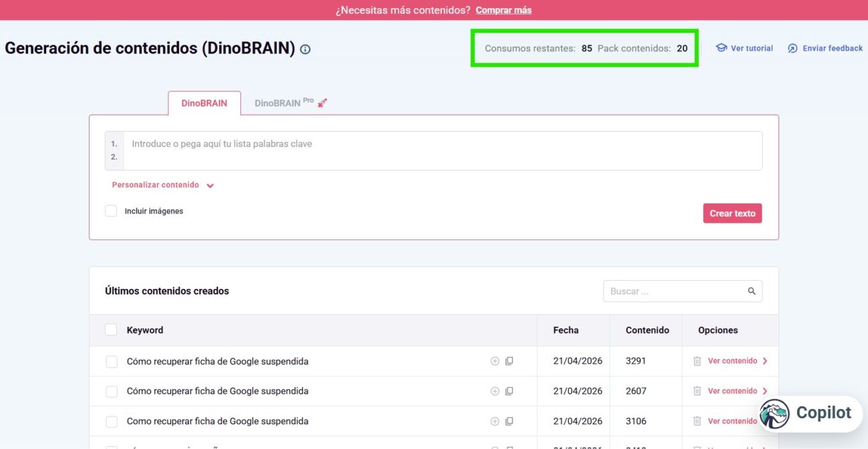Delete the content with 3291 words via trash icon
This screenshot has height=449, width=868.
(697, 361)
